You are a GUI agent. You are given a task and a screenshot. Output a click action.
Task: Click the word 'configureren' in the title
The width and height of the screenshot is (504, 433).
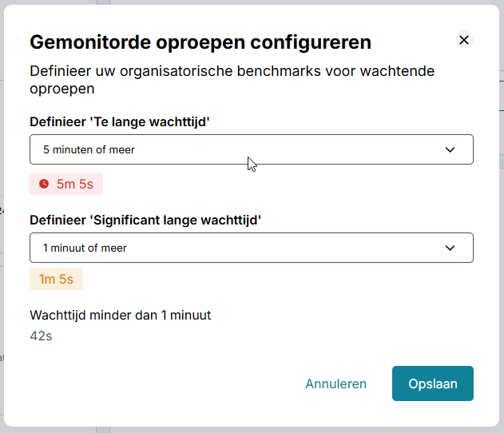[x=309, y=42]
